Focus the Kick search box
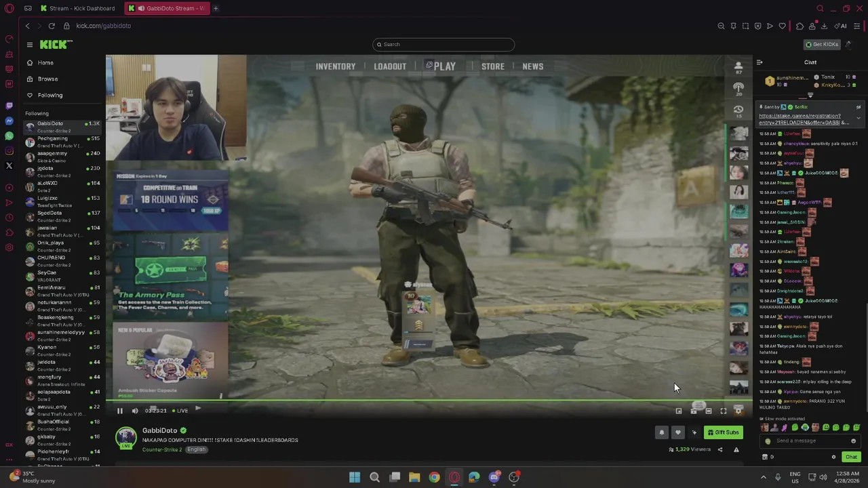Screen dimensions: 868x488 pos(443,45)
